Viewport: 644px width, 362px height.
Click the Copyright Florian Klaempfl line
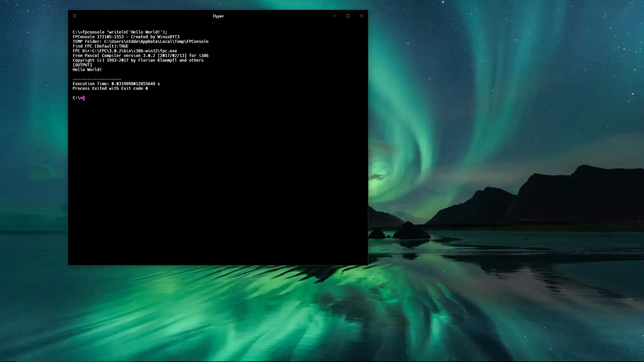(x=138, y=60)
